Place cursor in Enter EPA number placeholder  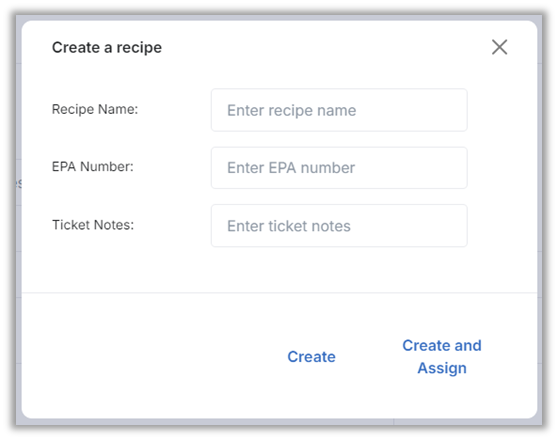click(291, 168)
